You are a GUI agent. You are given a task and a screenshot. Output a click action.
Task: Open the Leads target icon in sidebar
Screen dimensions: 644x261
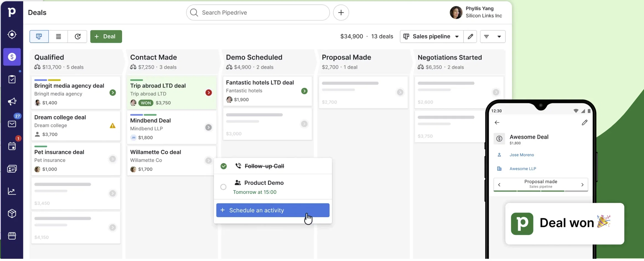pyautogui.click(x=12, y=34)
